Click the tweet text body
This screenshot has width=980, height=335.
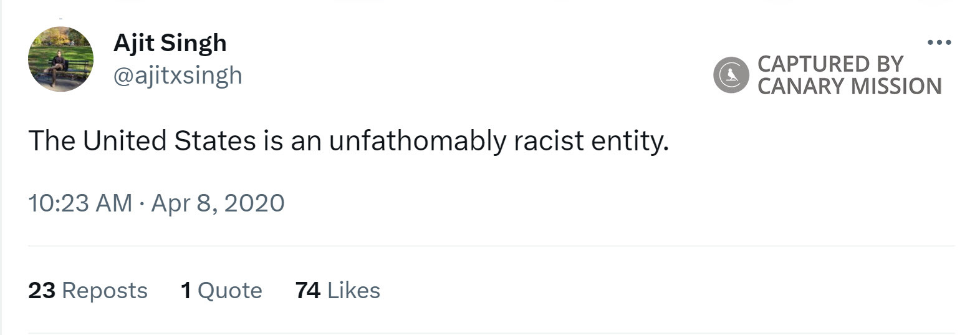pyautogui.click(x=348, y=141)
